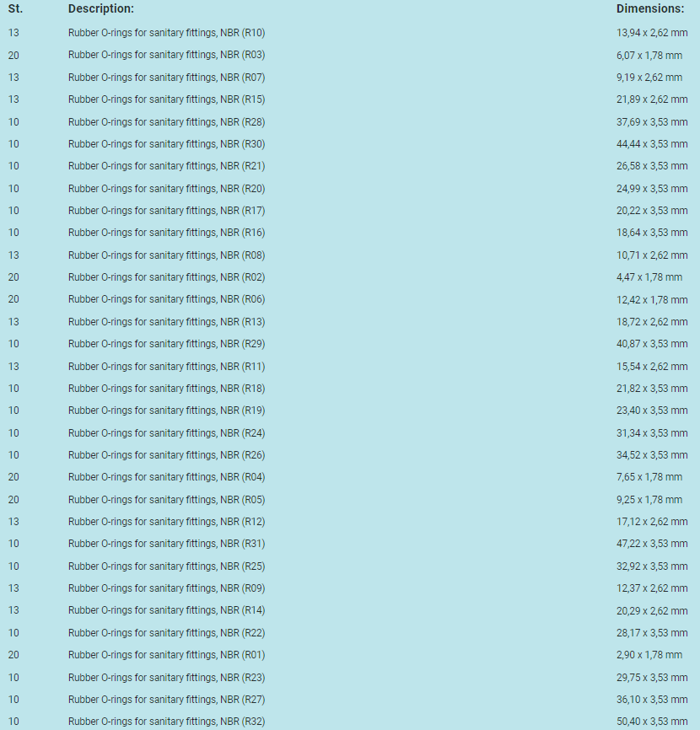This screenshot has width=700, height=730.
Task: Select the R31 O-ring description
Action: click(166, 544)
